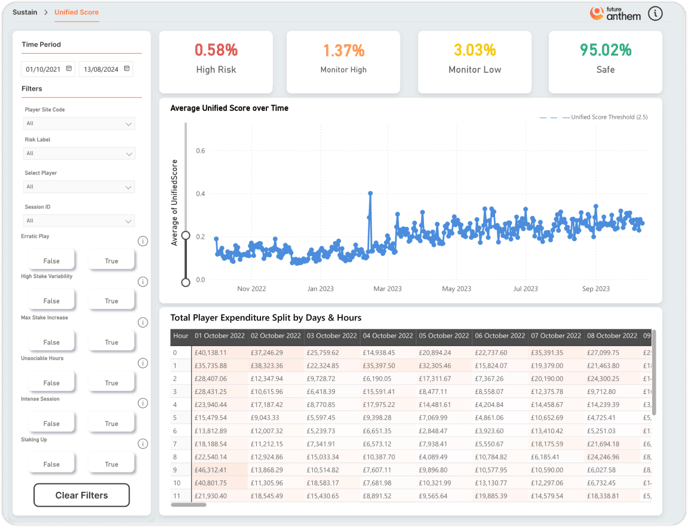Select the Unified Score tab
688x527 pixels.
77,12
